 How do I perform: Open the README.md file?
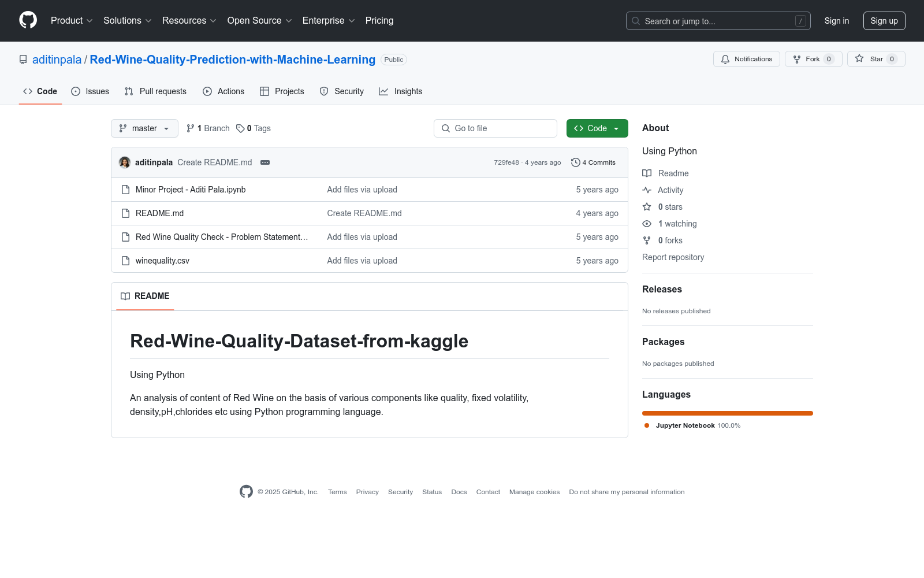point(159,213)
